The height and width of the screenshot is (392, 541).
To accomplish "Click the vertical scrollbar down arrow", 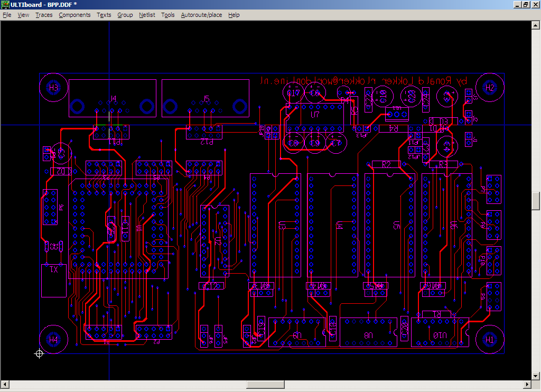I will [536, 376].
